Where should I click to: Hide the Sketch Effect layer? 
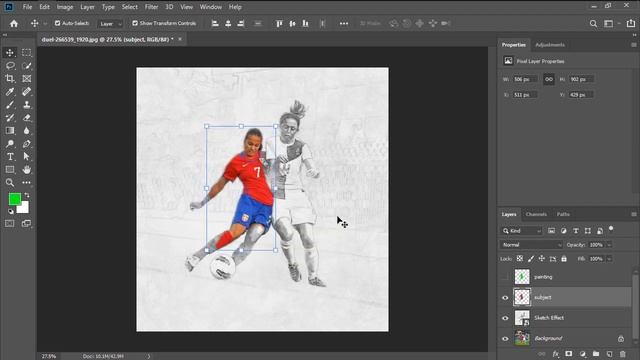coord(505,318)
